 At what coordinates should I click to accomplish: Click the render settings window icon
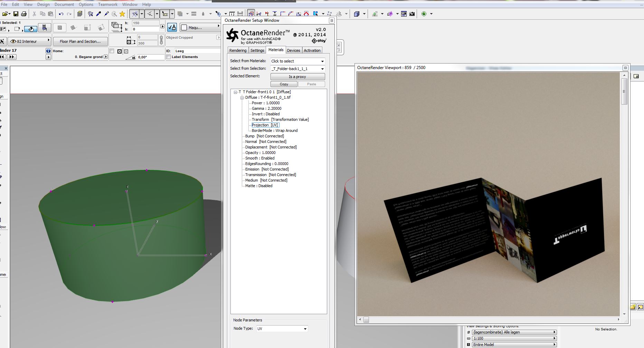point(404,14)
